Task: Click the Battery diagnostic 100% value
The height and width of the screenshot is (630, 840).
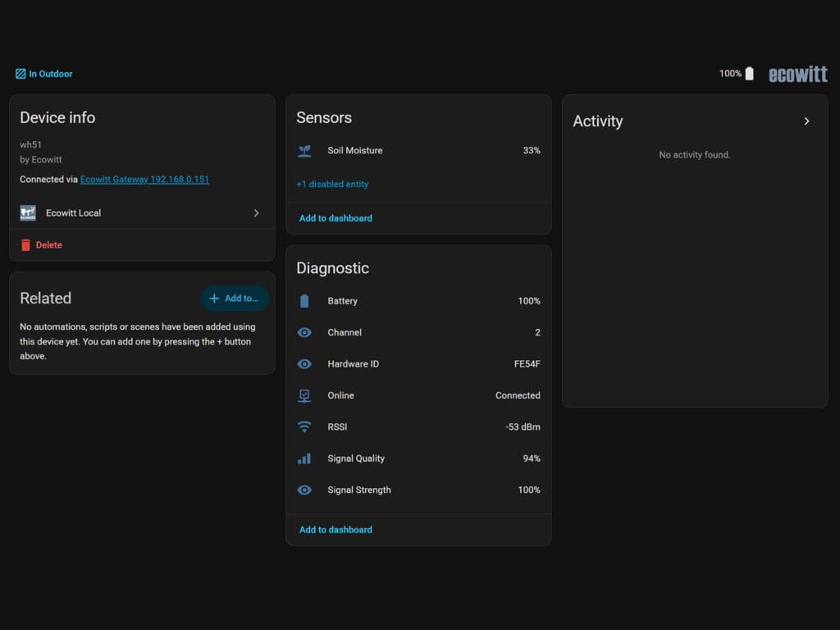Action: (x=529, y=301)
